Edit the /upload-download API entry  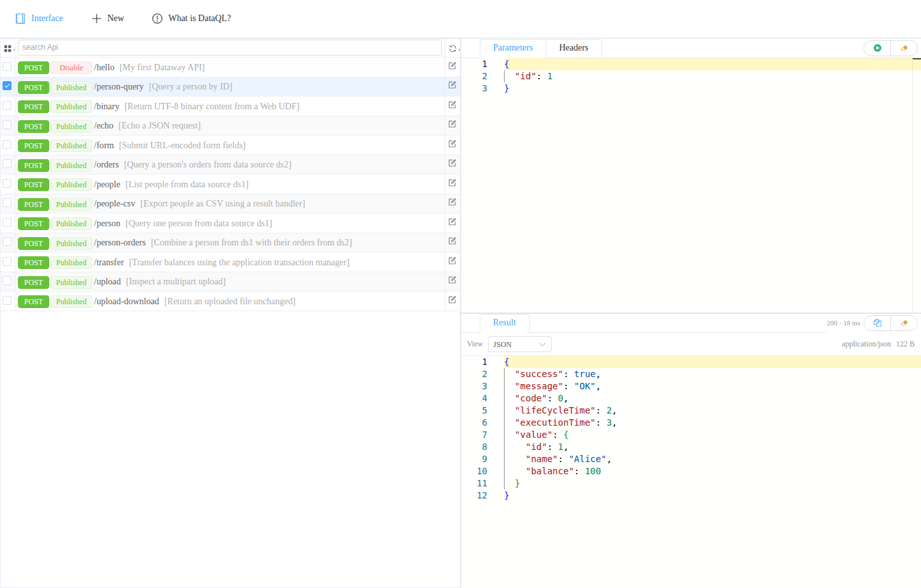click(x=452, y=300)
